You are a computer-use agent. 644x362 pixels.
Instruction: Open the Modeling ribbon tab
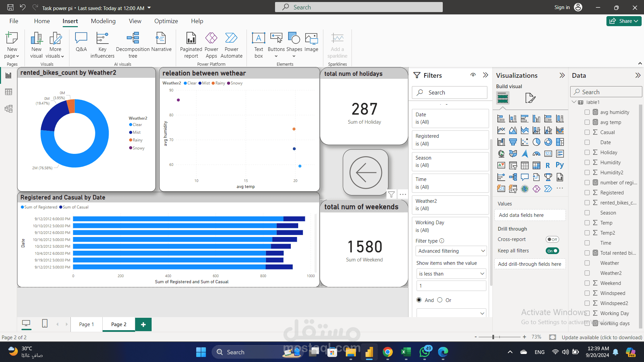tap(103, 21)
